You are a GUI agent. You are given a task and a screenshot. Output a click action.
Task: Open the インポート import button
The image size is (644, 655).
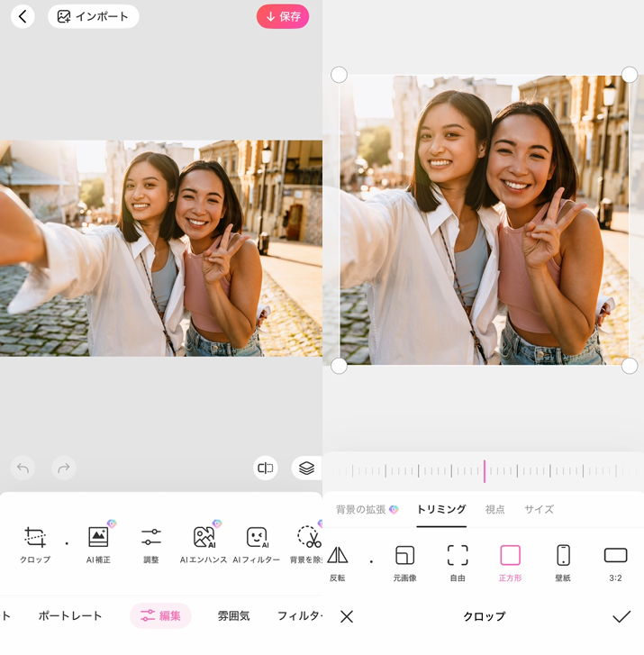pyautogui.click(x=93, y=17)
